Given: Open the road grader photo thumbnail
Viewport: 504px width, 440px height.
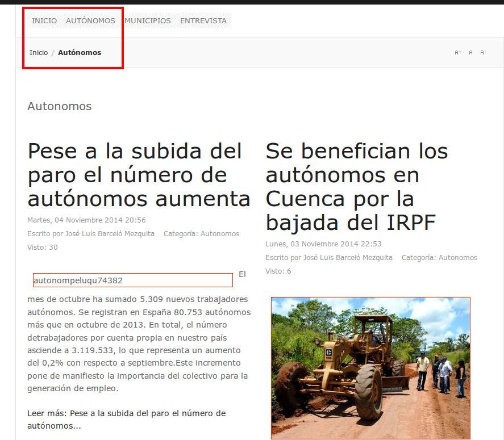Looking at the screenshot, I should point(370,368).
